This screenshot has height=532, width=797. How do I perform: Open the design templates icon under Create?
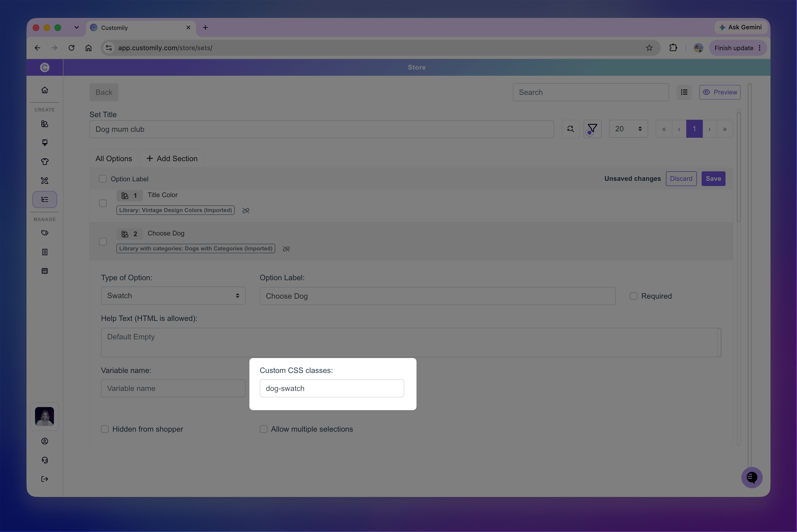[44, 124]
